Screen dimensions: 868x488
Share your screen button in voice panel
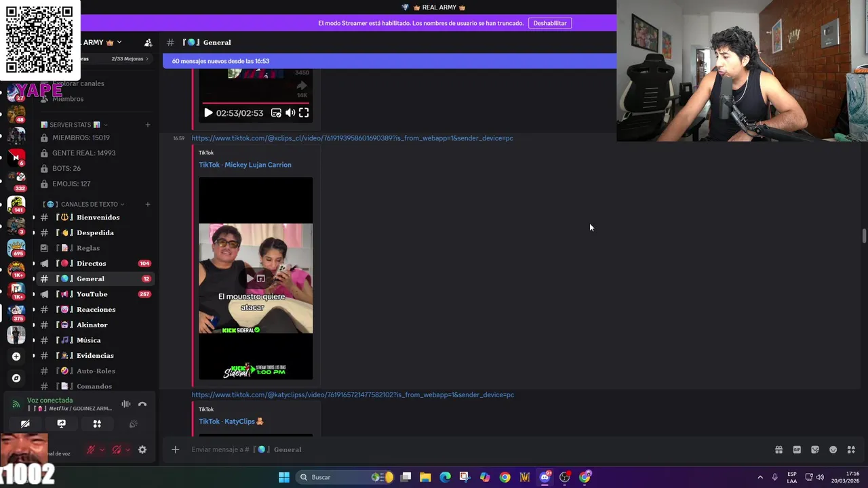(61, 424)
